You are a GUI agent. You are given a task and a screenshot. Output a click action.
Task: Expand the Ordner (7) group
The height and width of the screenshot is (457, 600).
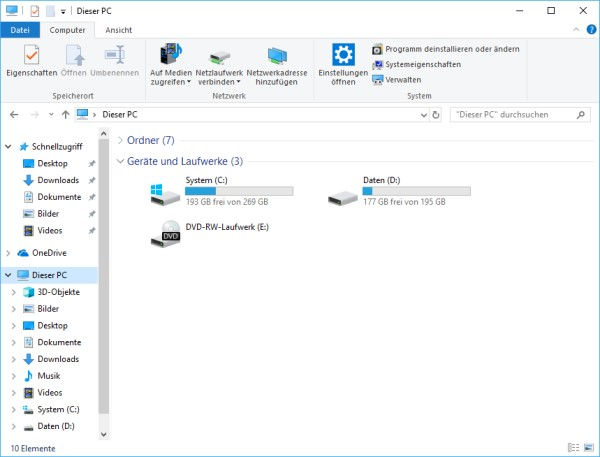(x=120, y=140)
